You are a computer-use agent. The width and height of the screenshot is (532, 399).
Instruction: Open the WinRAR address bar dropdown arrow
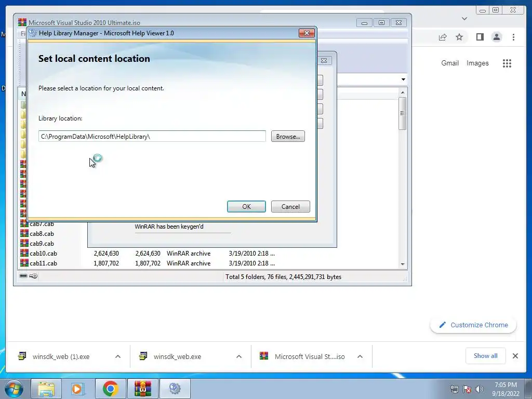pos(403,79)
